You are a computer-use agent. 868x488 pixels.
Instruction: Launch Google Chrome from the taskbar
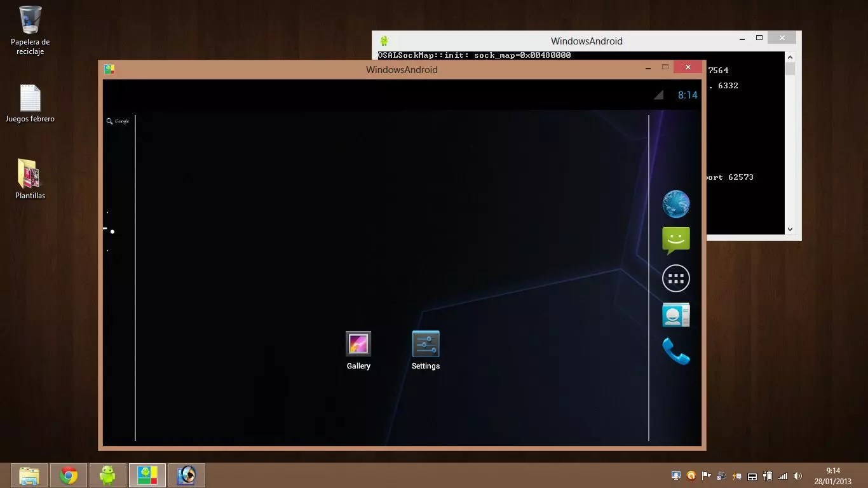(x=68, y=475)
